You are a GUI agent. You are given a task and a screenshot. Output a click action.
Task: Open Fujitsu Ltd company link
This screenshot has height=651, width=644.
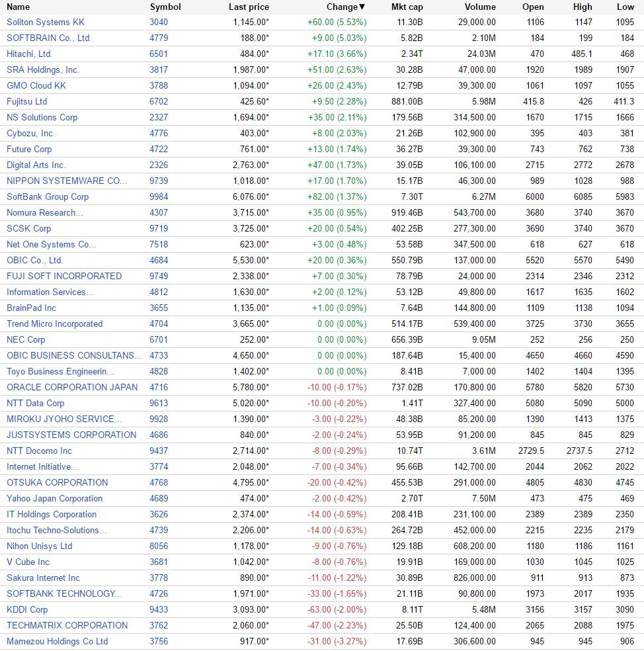point(27,101)
